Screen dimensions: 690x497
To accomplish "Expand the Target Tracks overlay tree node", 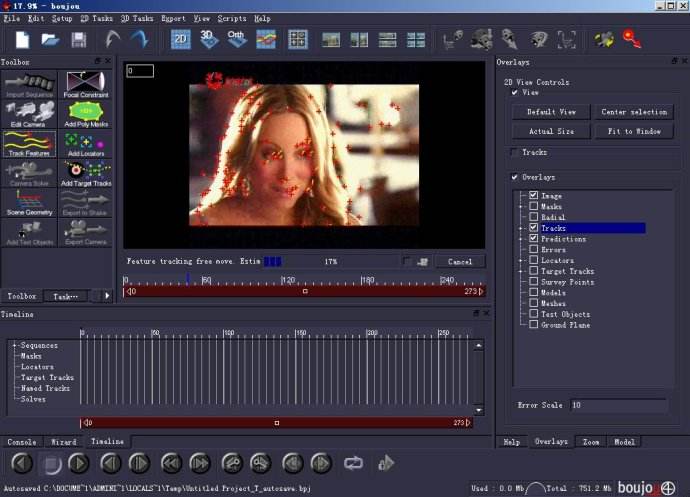I will coord(521,271).
